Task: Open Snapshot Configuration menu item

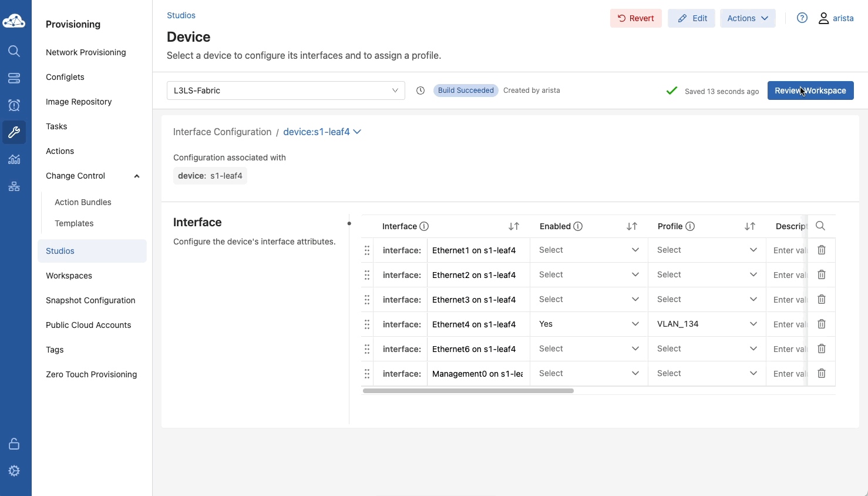Action: [x=90, y=300]
